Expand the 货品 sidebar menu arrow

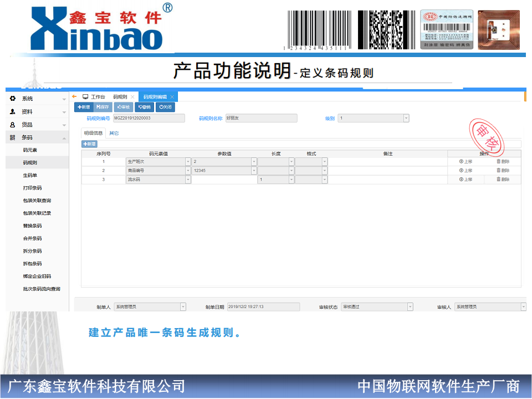(64, 125)
